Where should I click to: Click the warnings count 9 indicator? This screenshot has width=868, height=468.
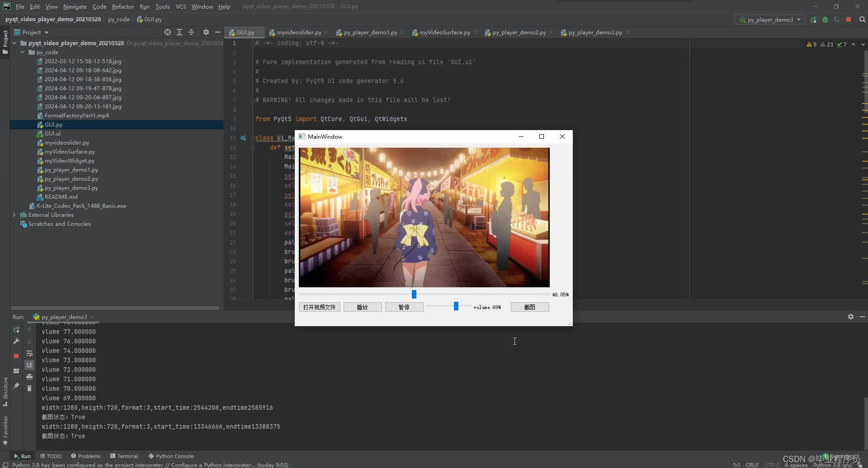click(x=811, y=44)
